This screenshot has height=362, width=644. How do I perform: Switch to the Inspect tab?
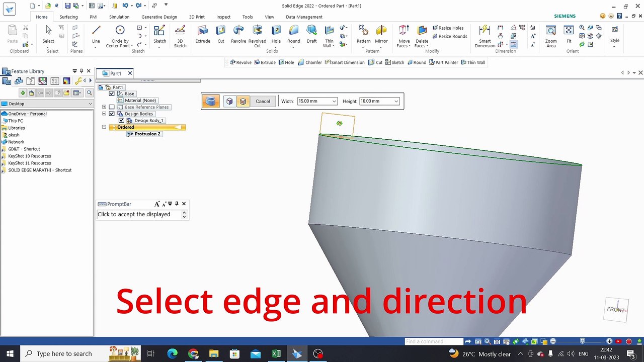click(x=223, y=17)
